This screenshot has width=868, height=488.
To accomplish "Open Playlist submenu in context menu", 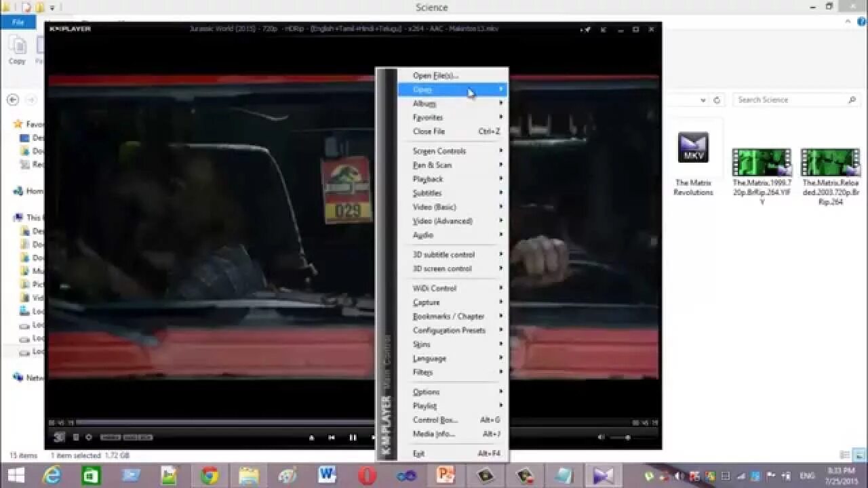I will [x=452, y=406].
